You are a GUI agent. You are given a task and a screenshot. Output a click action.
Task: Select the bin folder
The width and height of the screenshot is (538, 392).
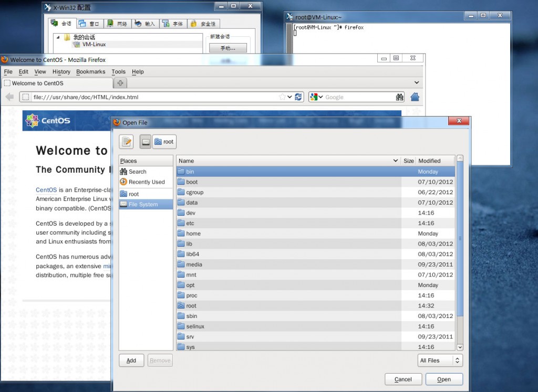coord(316,171)
